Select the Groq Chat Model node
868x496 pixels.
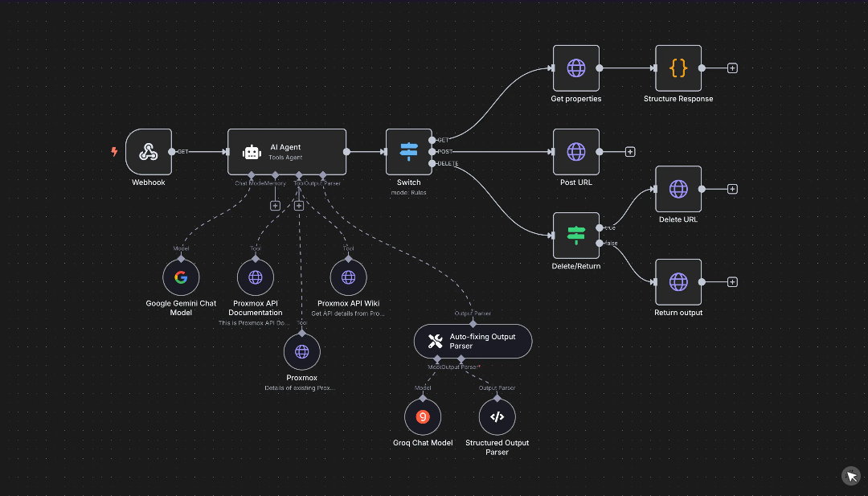point(423,417)
